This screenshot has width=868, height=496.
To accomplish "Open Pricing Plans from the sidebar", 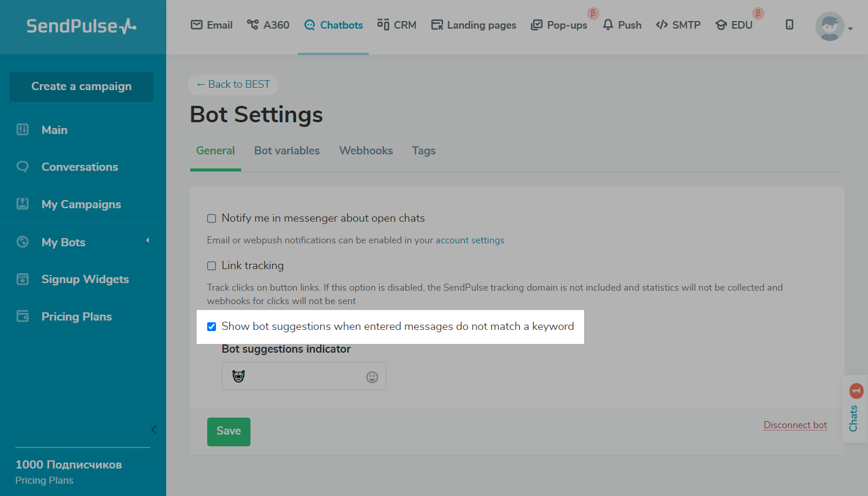I will point(76,317).
